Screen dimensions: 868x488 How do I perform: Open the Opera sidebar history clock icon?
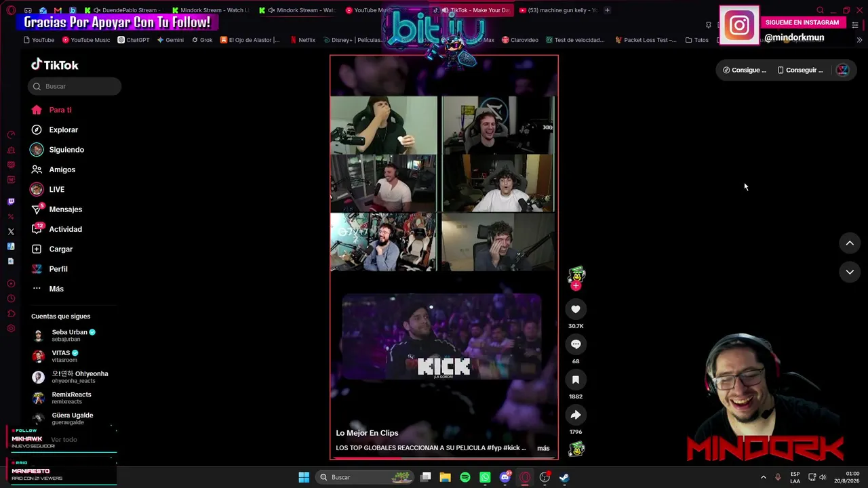[11, 299]
